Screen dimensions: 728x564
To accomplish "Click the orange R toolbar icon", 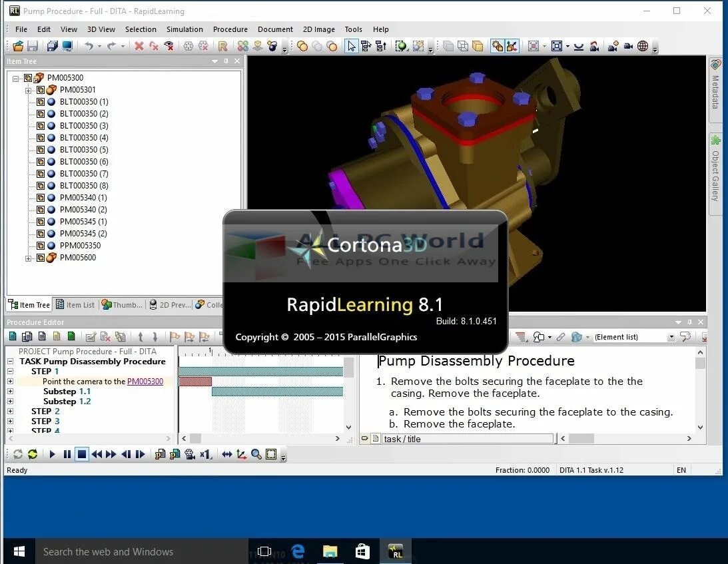I will click(x=223, y=46).
